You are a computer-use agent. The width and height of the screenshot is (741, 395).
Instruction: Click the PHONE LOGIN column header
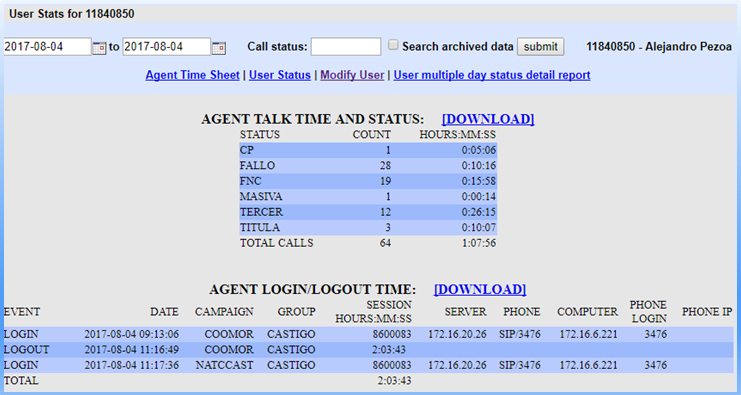[x=648, y=312]
